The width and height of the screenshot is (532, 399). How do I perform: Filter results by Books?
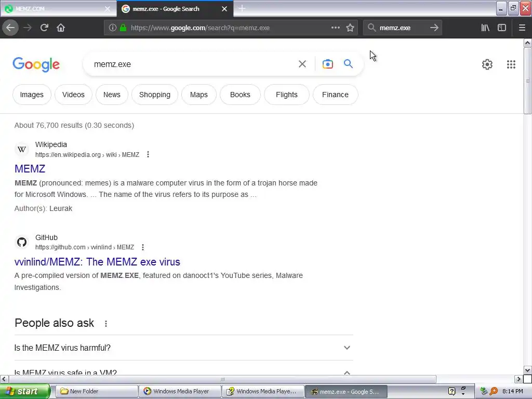[x=240, y=95]
